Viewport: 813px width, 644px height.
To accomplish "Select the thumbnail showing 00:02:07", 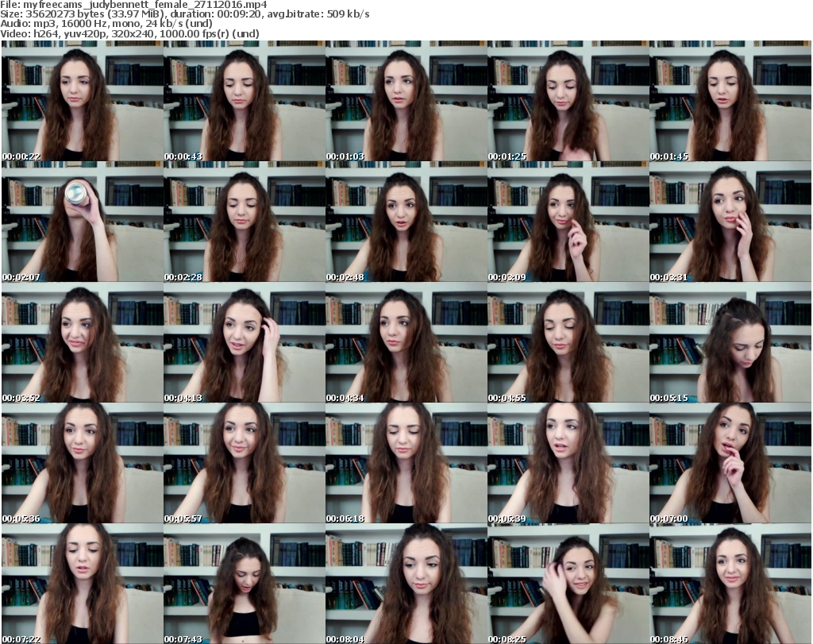I will tap(82, 222).
